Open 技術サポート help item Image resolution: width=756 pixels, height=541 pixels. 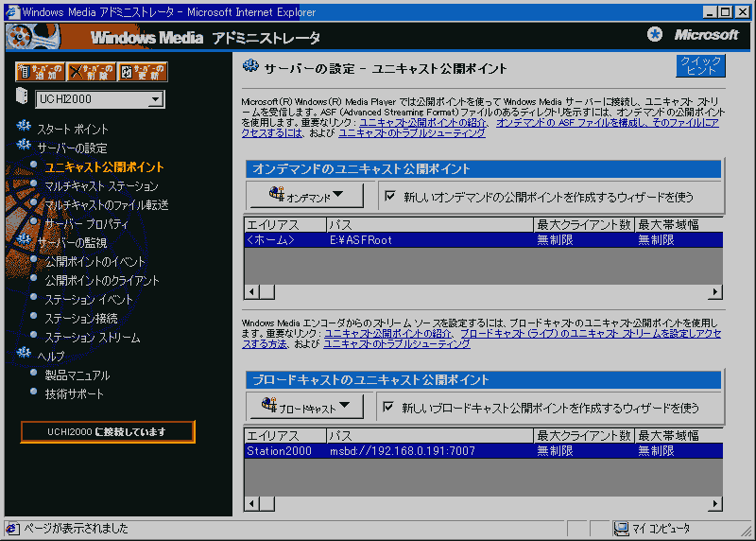[x=75, y=393]
